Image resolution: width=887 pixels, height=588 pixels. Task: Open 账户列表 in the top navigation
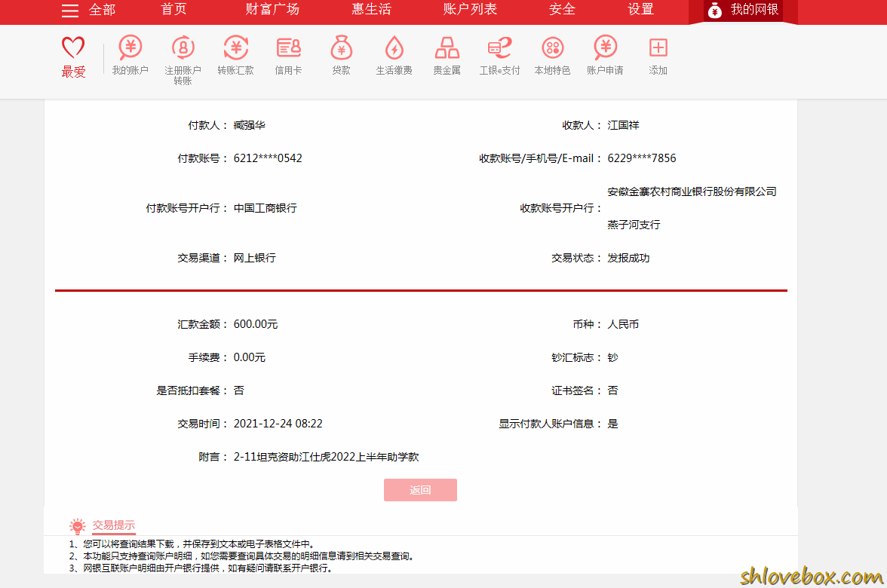click(470, 9)
